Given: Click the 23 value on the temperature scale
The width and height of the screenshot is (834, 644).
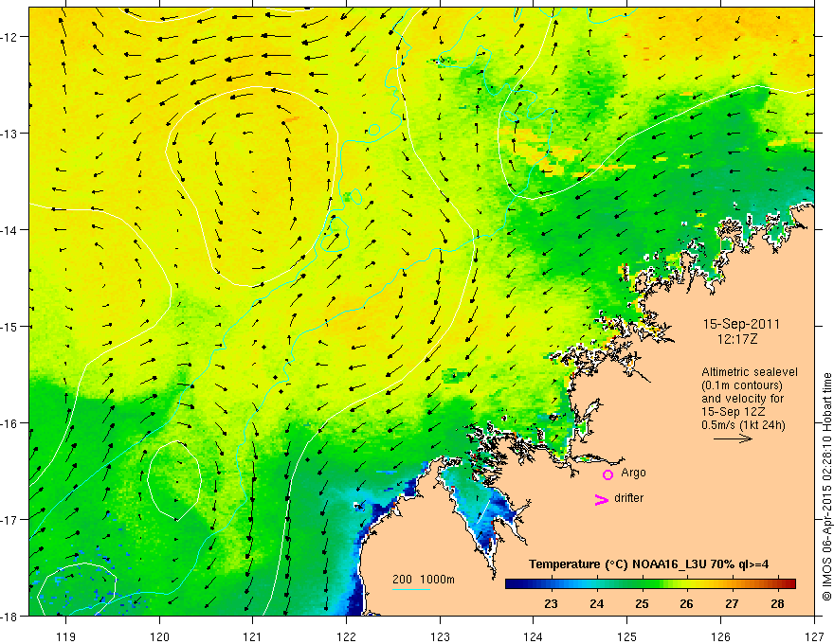Looking at the screenshot, I should pyautogui.click(x=551, y=603).
